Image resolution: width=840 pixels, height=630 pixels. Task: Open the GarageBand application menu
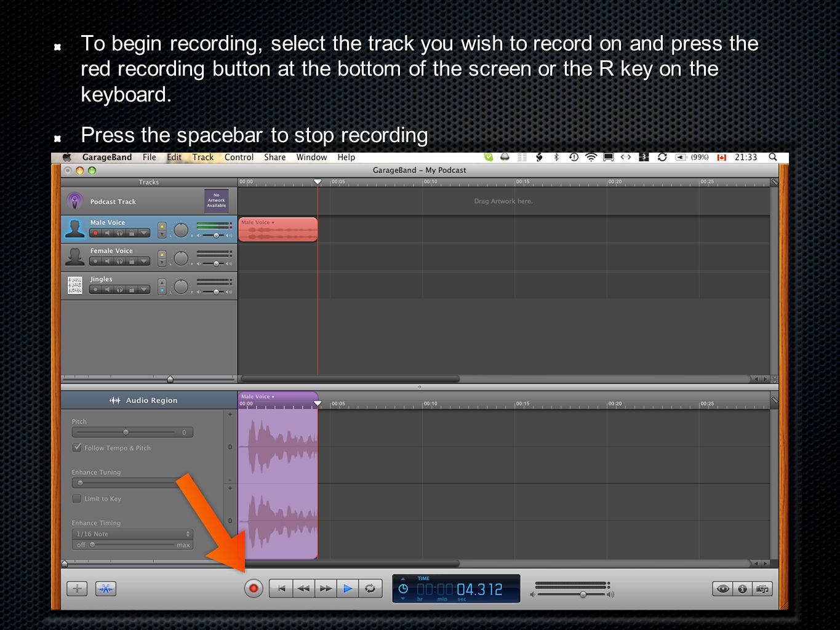point(107,157)
